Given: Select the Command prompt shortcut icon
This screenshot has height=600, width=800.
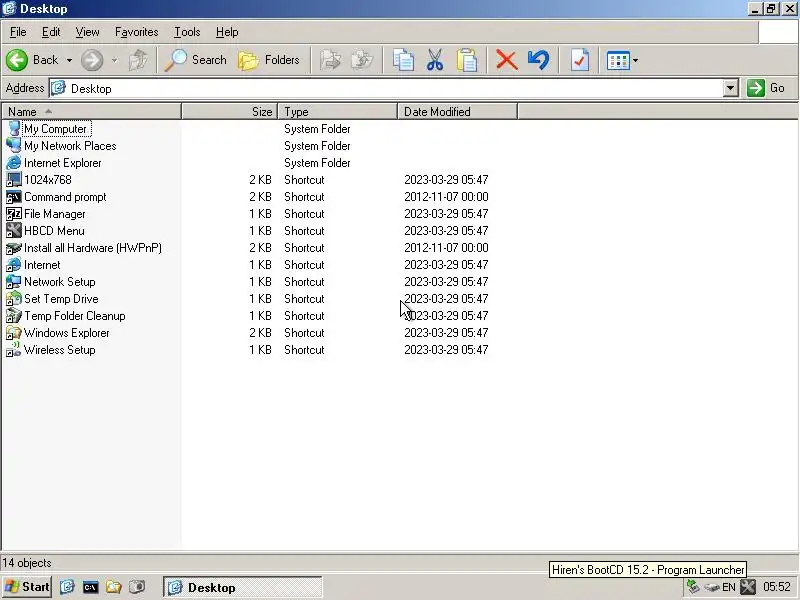Looking at the screenshot, I should point(14,197).
